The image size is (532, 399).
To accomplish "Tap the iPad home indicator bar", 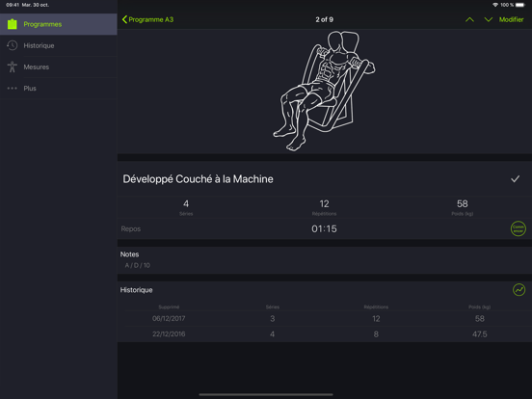I will 266,394.
